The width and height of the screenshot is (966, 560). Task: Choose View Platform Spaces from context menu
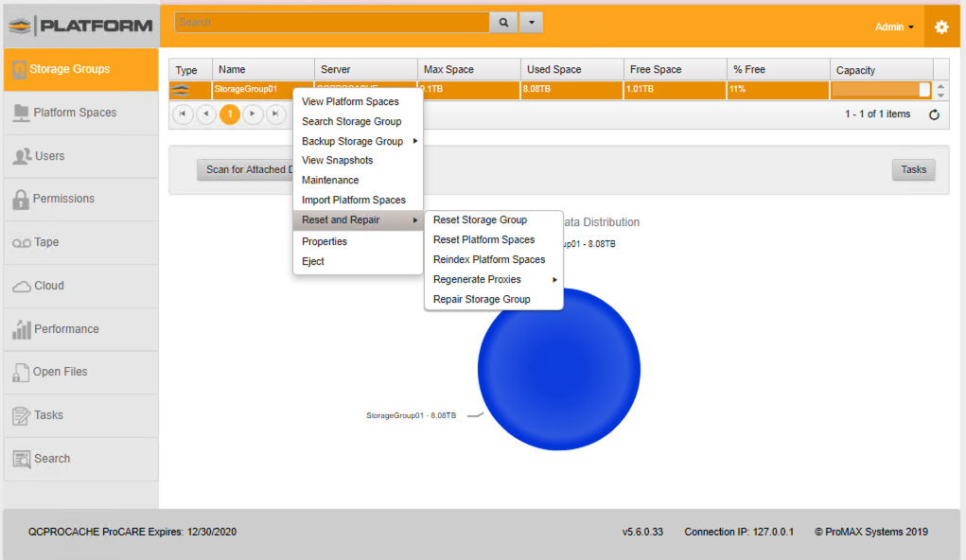tap(358, 101)
